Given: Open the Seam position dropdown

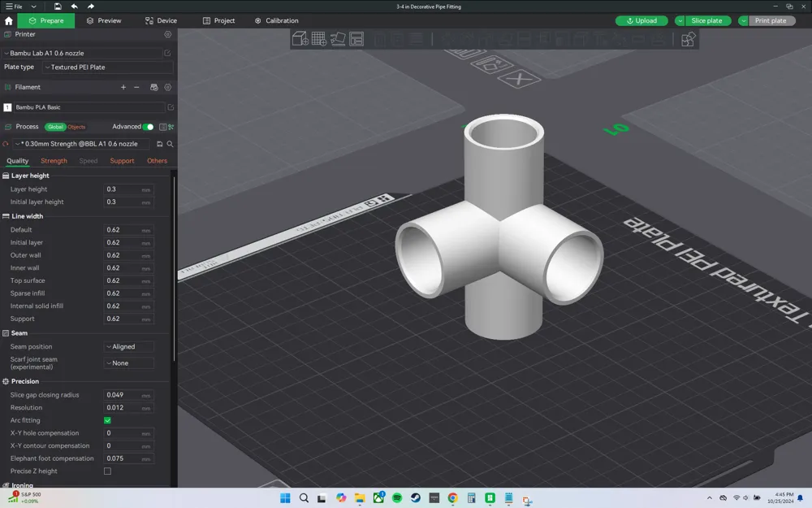Looking at the screenshot, I should (x=128, y=347).
